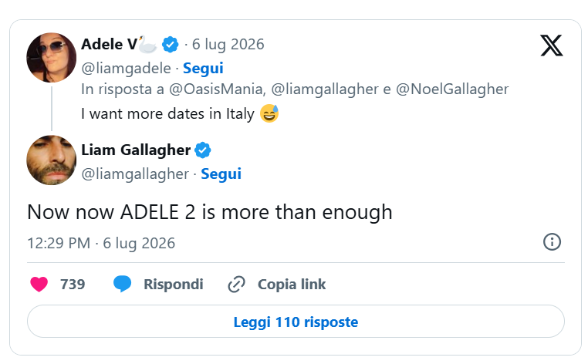The image size is (588, 364).
Task: Open the Adele V display name
Action: [109, 44]
